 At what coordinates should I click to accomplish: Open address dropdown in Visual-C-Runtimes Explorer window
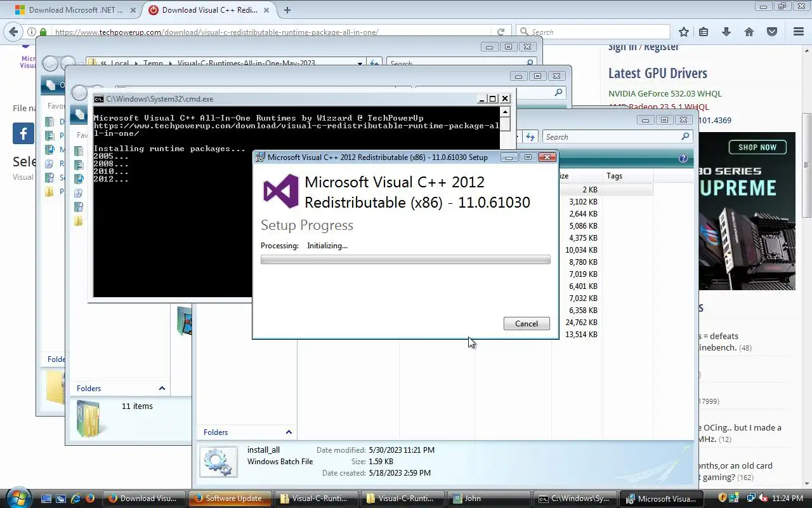(x=360, y=63)
